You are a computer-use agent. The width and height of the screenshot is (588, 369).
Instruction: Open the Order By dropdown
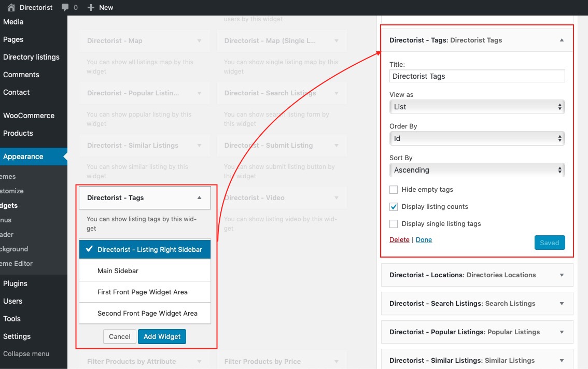pyautogui.click(x=477, y=138)
